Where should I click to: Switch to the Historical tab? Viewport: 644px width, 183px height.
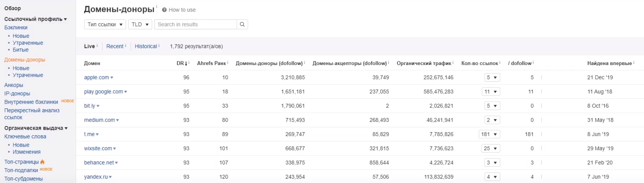146,46
